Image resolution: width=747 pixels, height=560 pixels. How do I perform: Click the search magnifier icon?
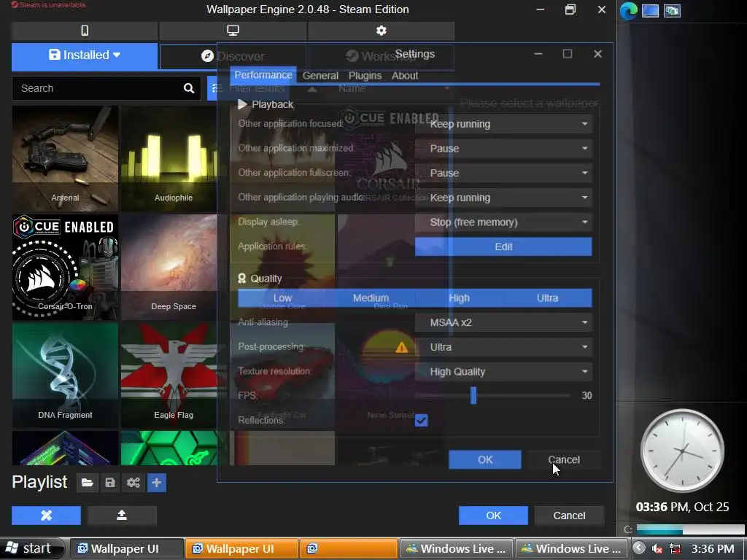pos(189,88)
